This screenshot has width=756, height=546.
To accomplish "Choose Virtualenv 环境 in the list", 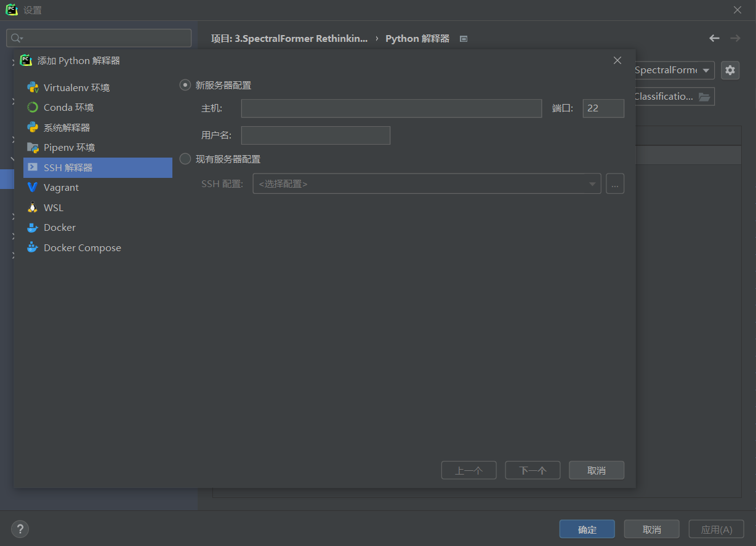I will click(x=98, y=87).
